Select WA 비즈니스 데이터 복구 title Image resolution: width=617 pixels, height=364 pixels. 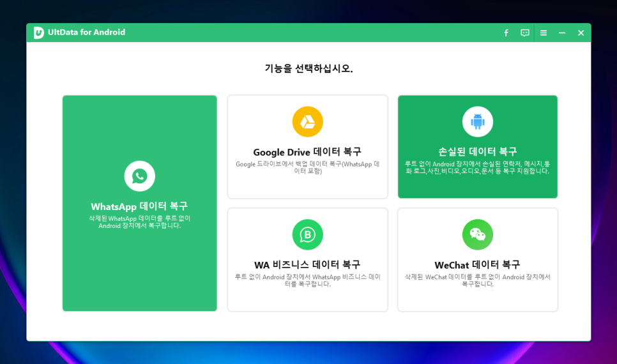tap(307, 264)
